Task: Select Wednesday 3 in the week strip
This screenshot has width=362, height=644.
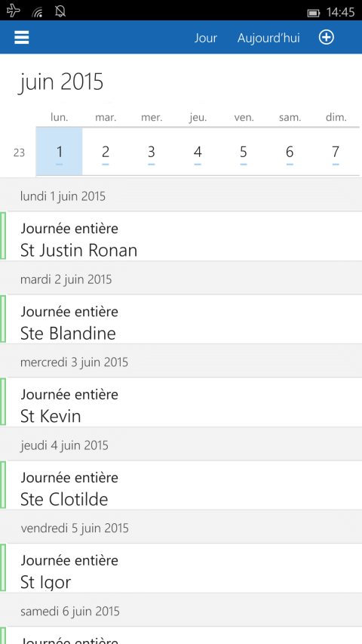Action: pos(152,152)
